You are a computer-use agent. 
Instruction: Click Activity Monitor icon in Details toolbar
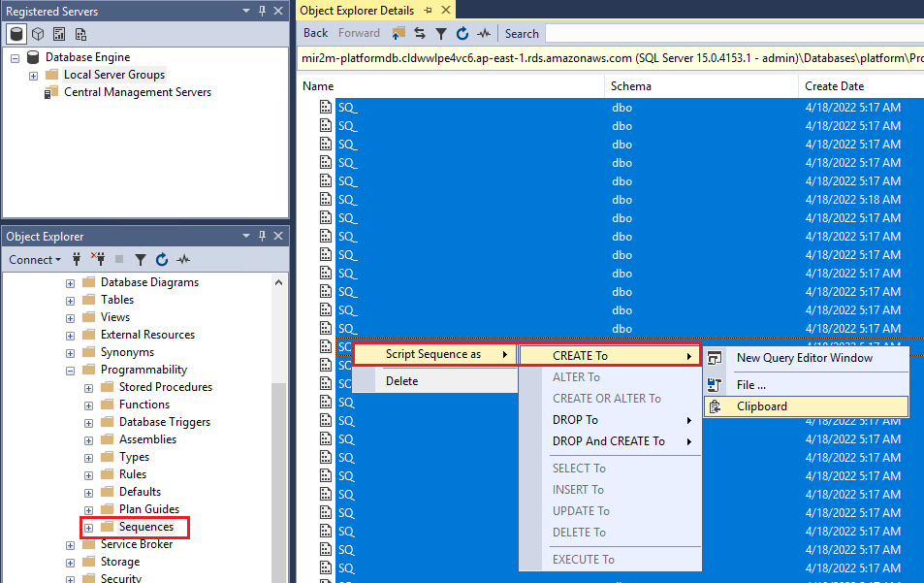(484, 34)
